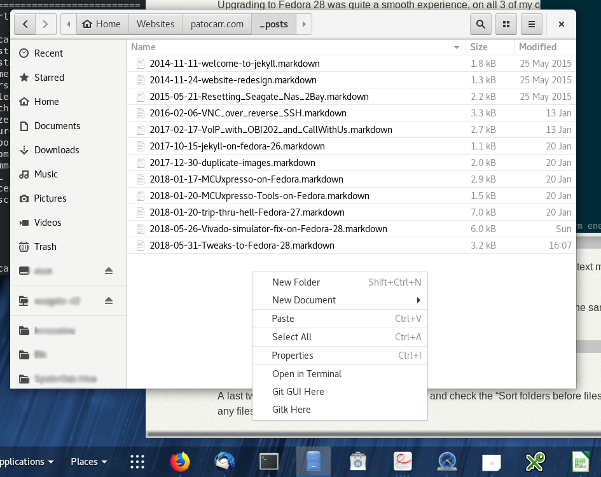601x477 pixels.
Task: Go back with the left arrow button
Action: [x=25, y=24]
